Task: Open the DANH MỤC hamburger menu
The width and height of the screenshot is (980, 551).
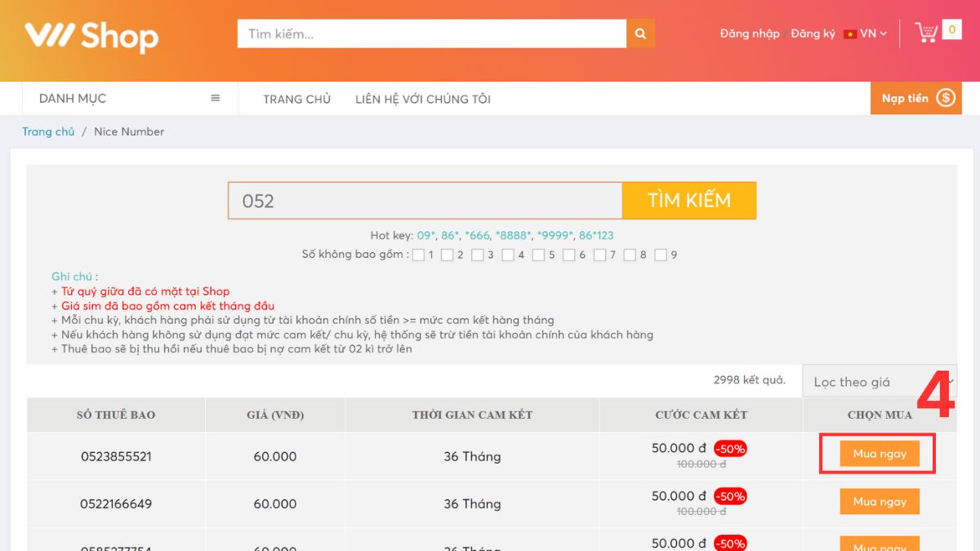Action: [214, 97]
